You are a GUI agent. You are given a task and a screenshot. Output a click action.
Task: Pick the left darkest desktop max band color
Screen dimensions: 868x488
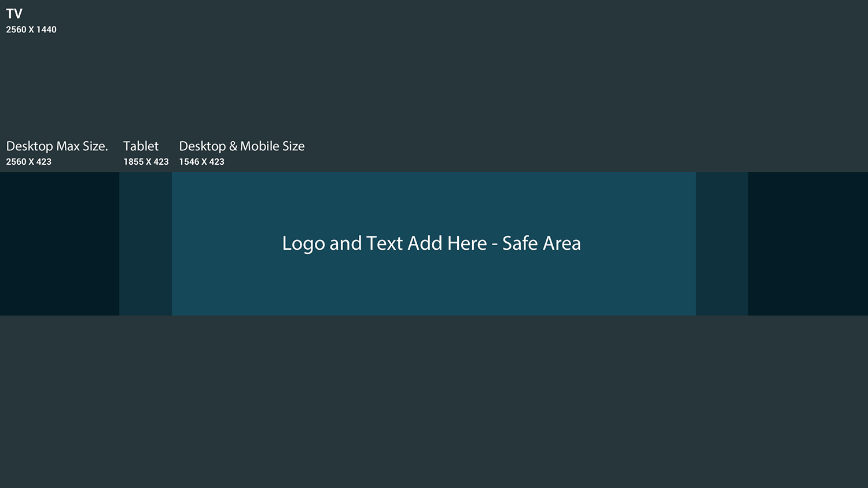60,243
